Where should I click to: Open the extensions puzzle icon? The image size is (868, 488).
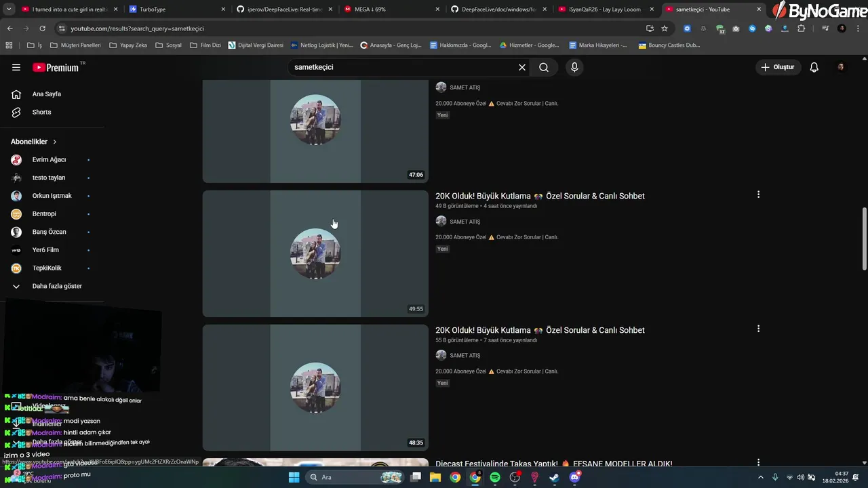(801, 28)
